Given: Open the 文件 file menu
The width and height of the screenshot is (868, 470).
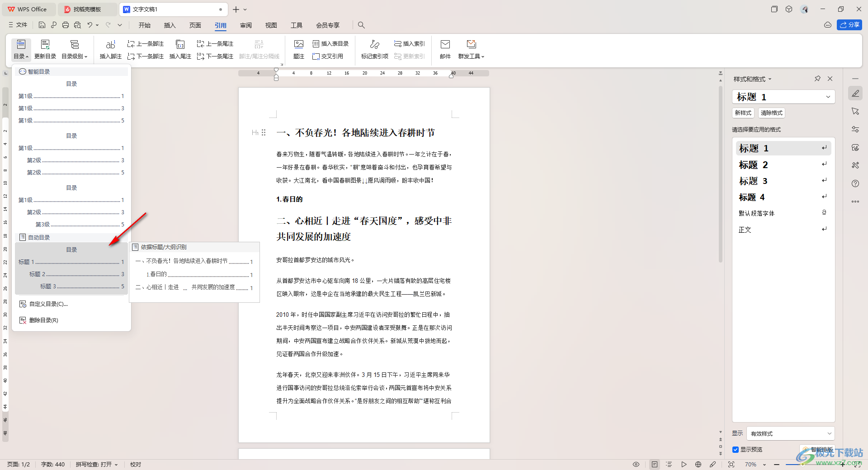Looking at the screenshot, I should [x=18, y=25].
